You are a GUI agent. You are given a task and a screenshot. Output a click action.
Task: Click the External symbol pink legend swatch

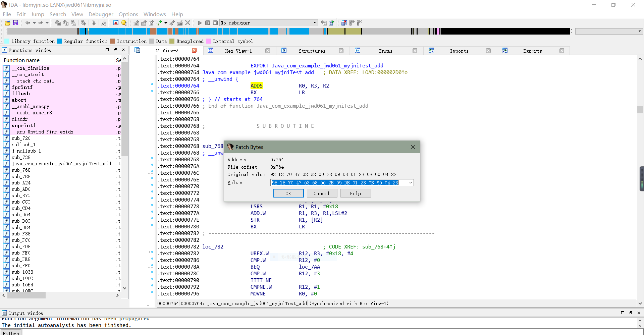(208, 41)
